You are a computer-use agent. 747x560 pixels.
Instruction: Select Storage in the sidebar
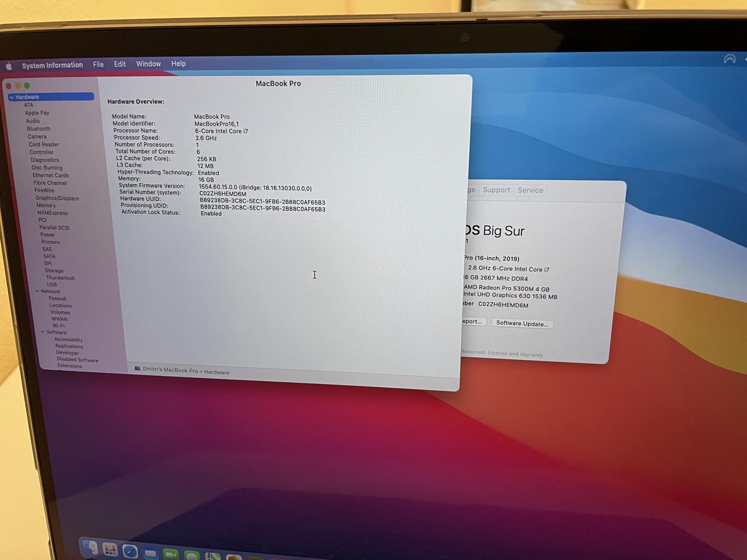tap(54, 271)
